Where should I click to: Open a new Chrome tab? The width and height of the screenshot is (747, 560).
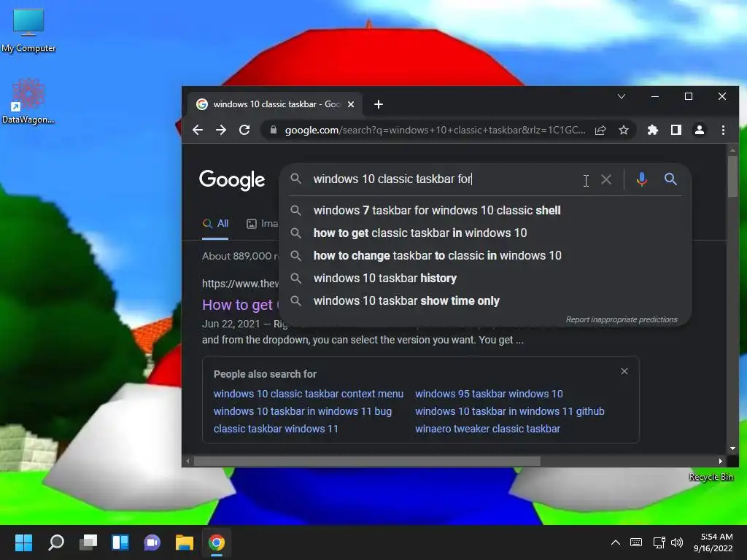(379, 104)
